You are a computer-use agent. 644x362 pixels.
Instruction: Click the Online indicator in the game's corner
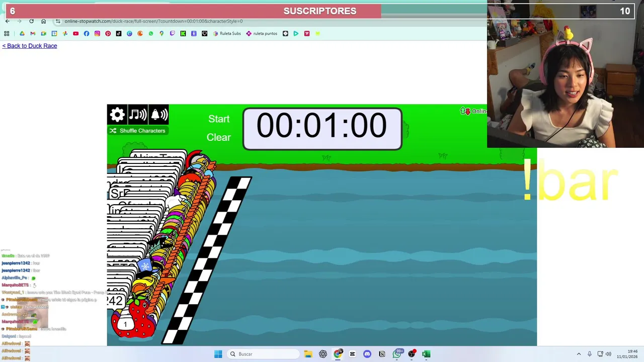point(473,111)
